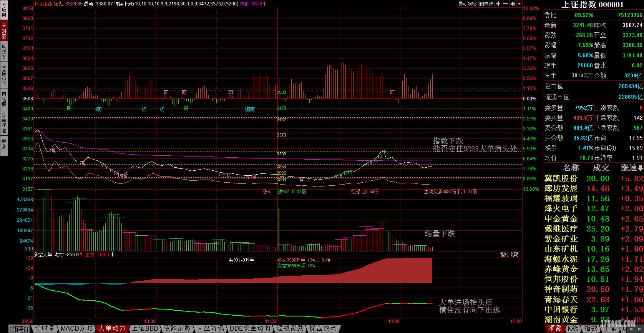Select the DDE资金动向 indicator tab
Viewport: 644px width, 333px height.
(x=250, y=328)
